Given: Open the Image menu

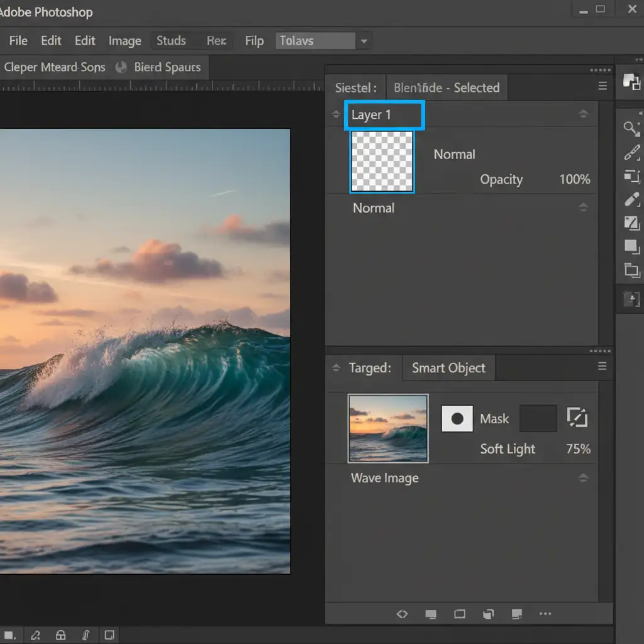Looking at the screenshot, I should pyautogui.click(x=125, y=41).
